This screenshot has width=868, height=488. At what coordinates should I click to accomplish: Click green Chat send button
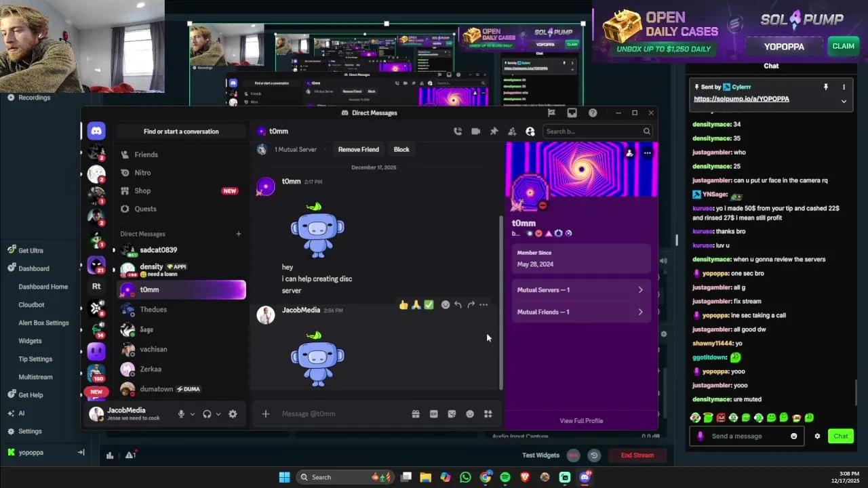(x=840, y=436)
